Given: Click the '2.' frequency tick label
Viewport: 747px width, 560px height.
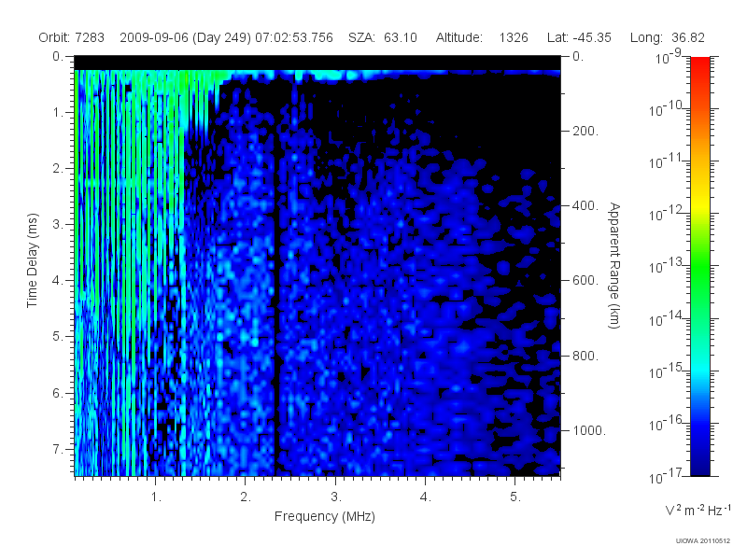Looking at the screenshot, I should click(x=246, y=497).
